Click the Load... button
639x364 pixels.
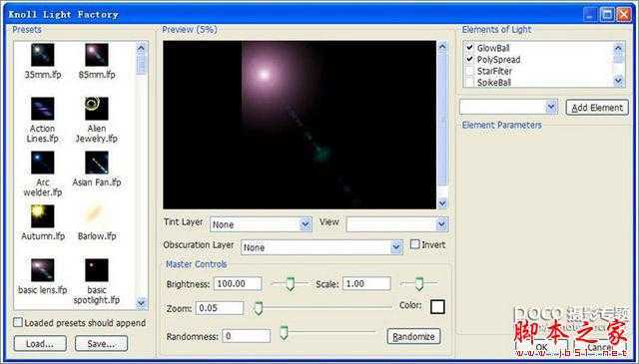point(40,344)
